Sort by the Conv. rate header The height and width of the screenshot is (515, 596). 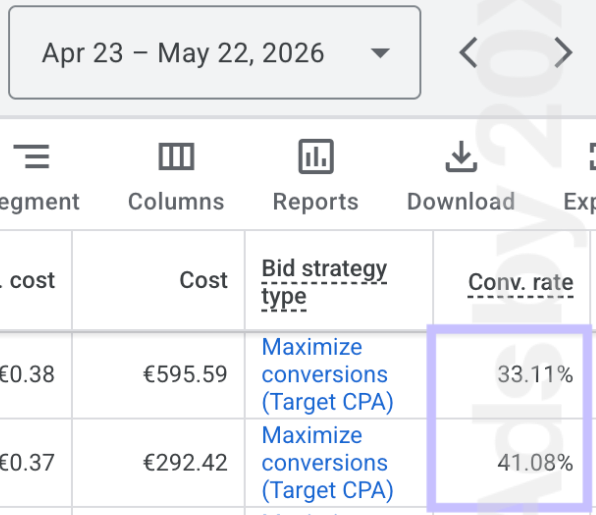click(x=520, y=282)
